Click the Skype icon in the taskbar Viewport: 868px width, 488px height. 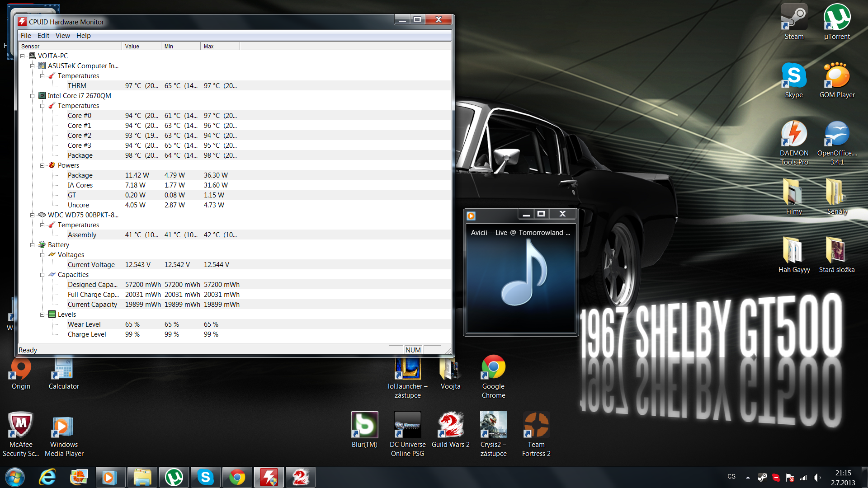pos(205,477)
